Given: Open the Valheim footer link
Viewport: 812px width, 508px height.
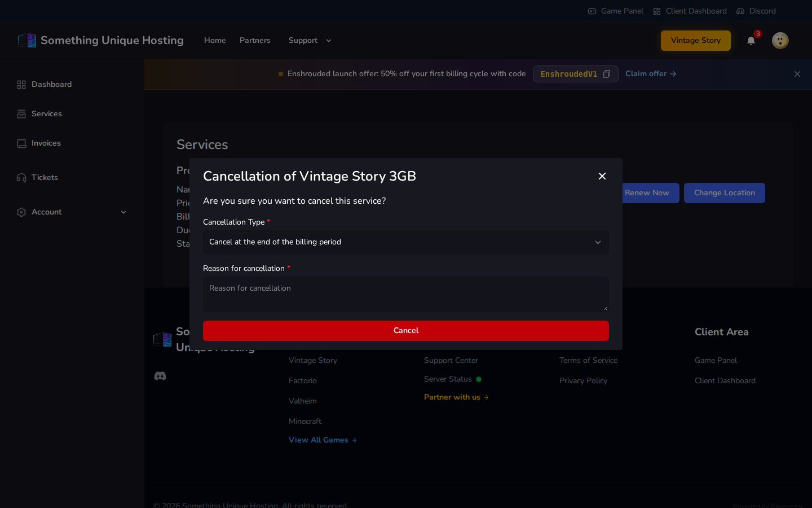Looking at the screenshot, I should (303, 401).
